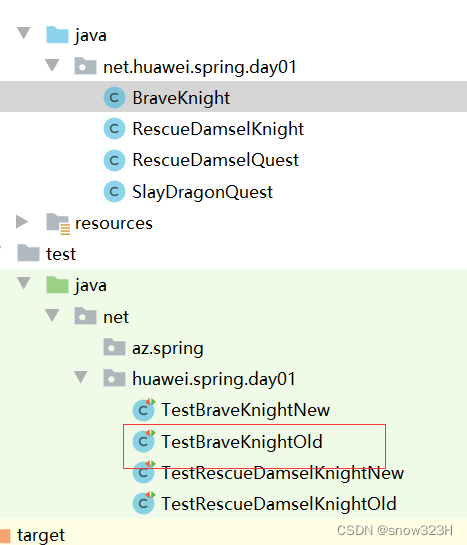
Task: Click the TestBraveKnightNew test class icon
Action: (144, 409)
